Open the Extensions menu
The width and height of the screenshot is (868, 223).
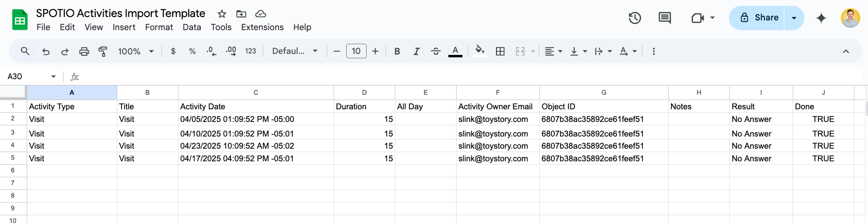click(x=263, y=27)
